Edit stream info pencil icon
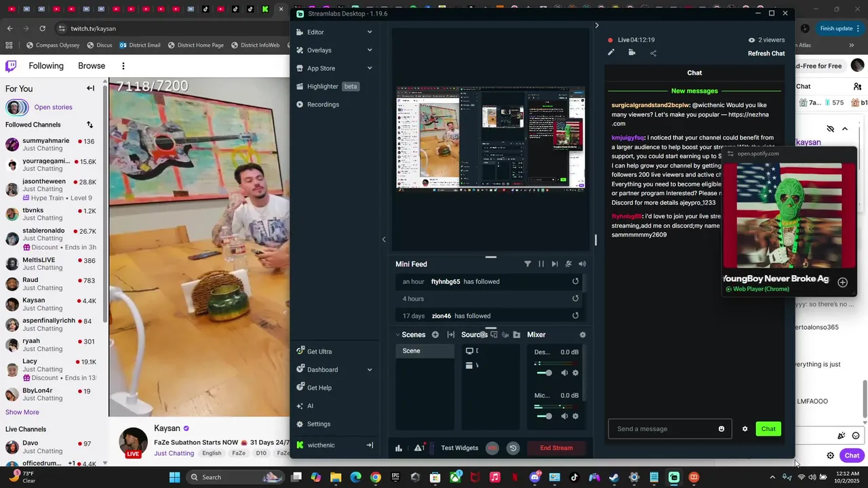This screenshot has width=868, height=488. pyautogui.click(x=611, y=53)
